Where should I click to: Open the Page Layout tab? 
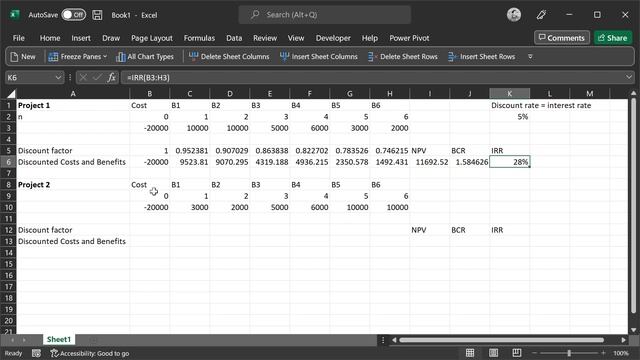pyautogui.click(x=152, y=38)
